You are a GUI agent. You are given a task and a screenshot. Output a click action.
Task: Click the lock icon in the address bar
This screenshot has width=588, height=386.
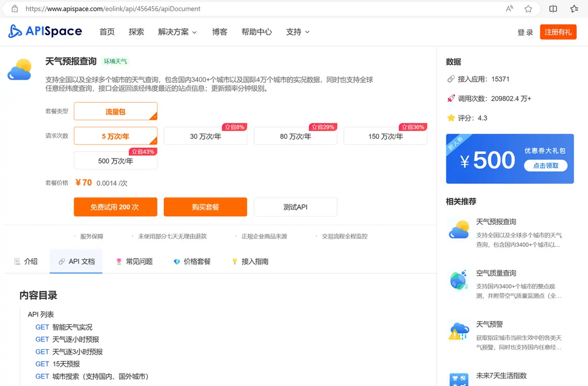15,9
